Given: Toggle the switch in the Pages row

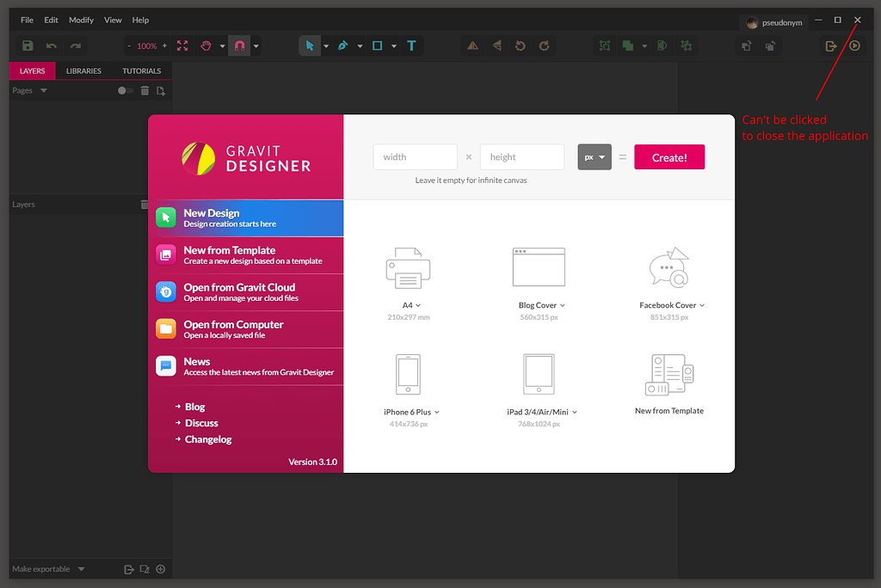Looking at the screenshot, I should (126, 90).
